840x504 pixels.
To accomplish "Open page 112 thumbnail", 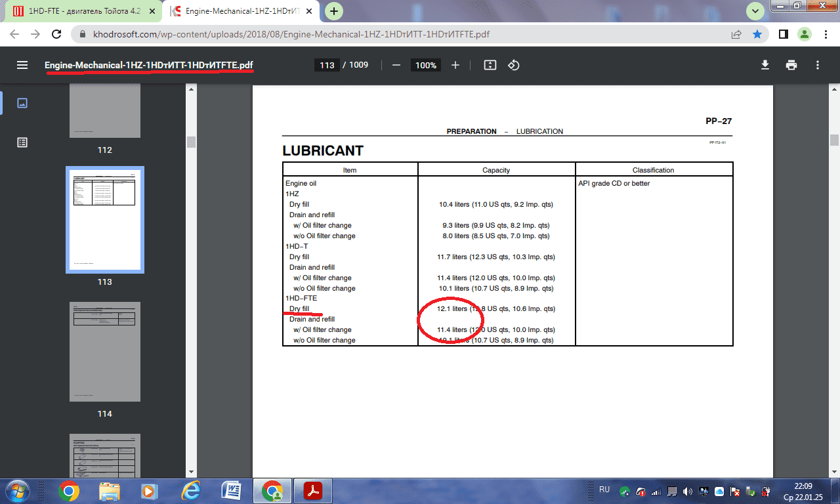I will point(105,112).
